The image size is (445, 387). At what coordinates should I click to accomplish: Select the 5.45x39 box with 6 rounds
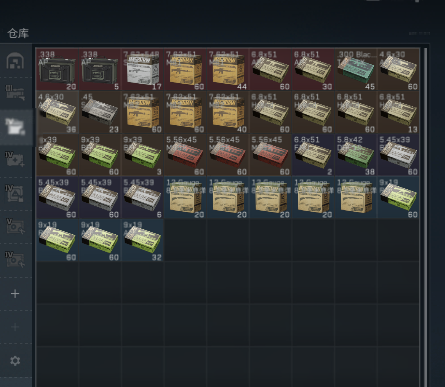143,198
